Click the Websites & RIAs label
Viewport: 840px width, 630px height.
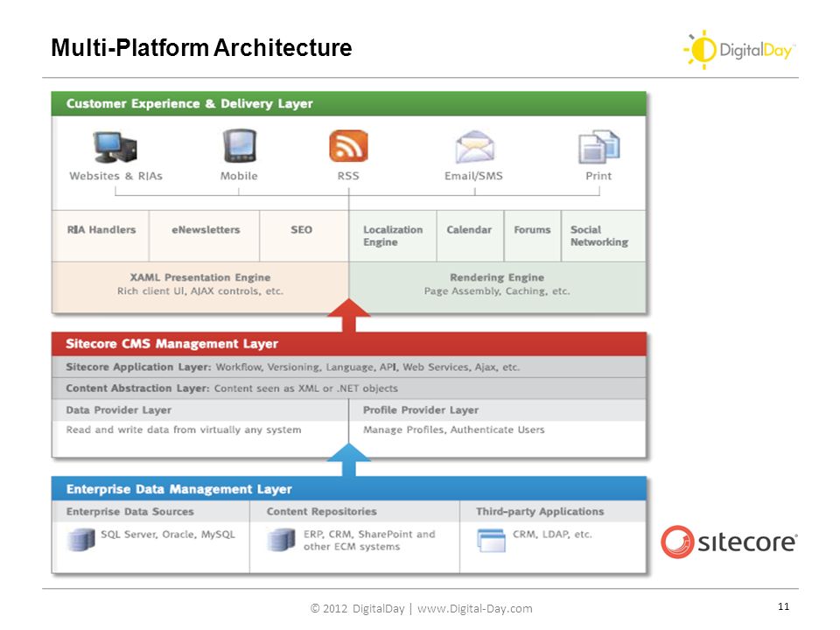115,176
